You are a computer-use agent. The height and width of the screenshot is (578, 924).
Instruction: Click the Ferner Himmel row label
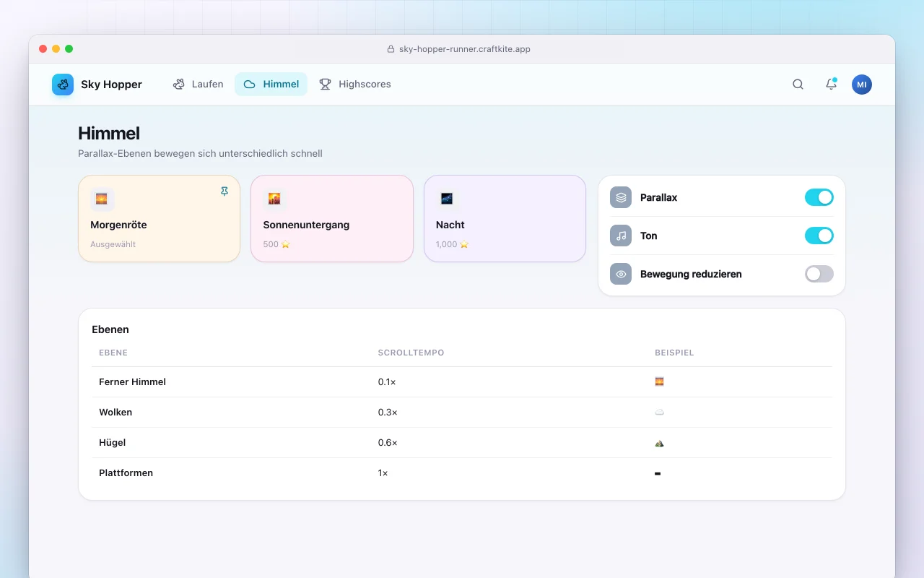tap(132, 381)
